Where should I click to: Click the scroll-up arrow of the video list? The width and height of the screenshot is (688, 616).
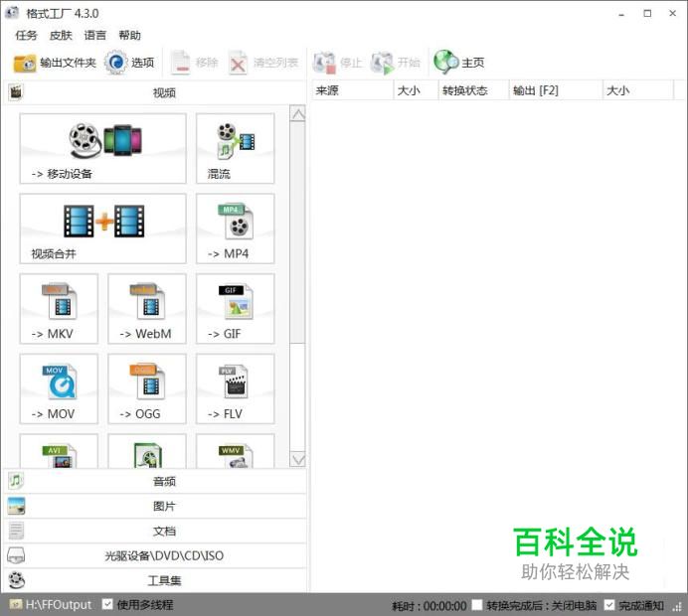[298, 114]
